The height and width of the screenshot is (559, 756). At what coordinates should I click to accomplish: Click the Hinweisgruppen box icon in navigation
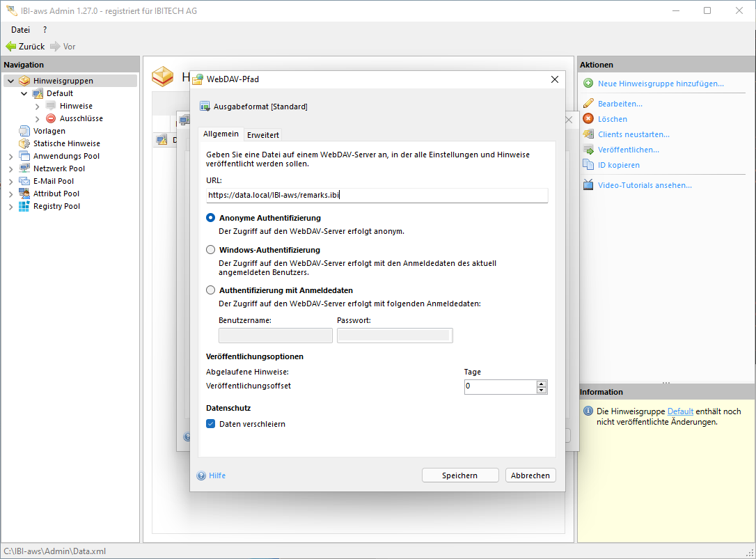tap(24, 81)
